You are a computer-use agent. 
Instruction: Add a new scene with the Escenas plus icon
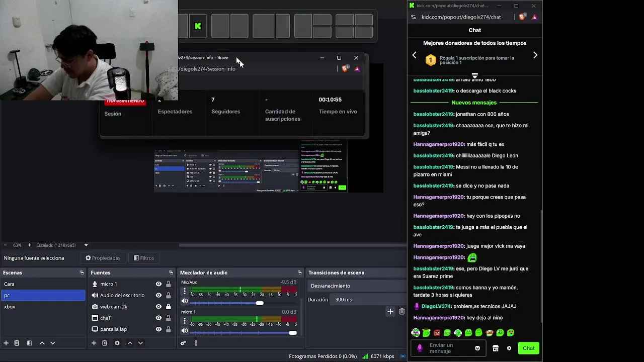coord(6,343)
